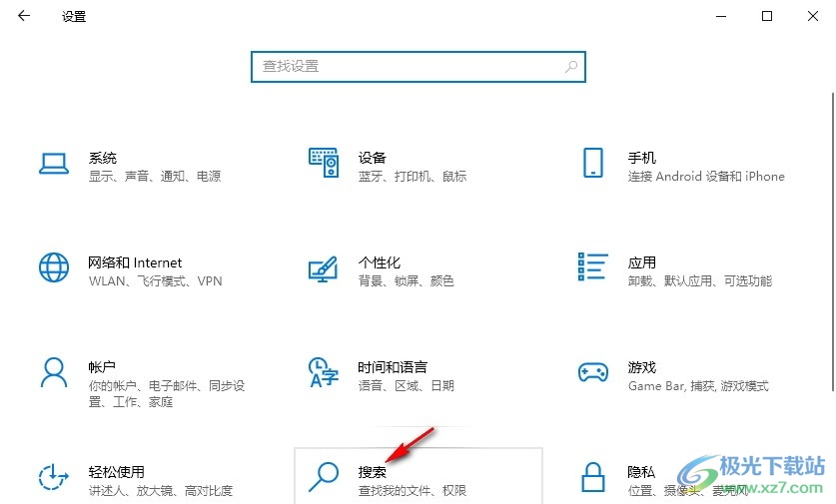Go back with the arrow icon

(24, 16)
